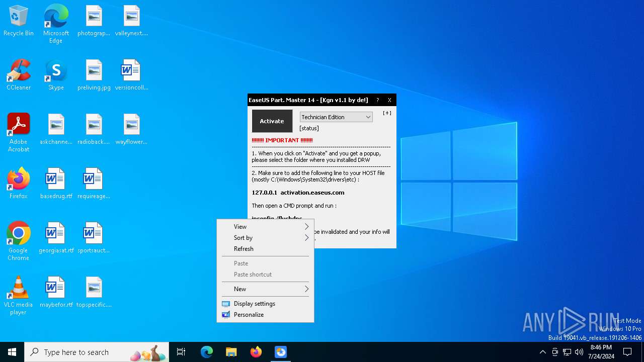
Task: Launch Microsoft Edge from desktop shortcut
Action: tap(56, 24)
